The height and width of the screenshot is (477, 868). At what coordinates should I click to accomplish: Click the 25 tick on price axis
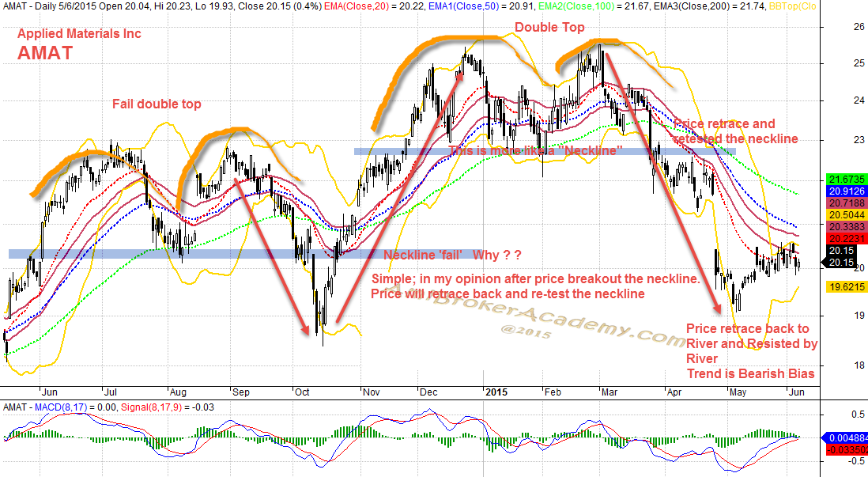pos(859,63)
